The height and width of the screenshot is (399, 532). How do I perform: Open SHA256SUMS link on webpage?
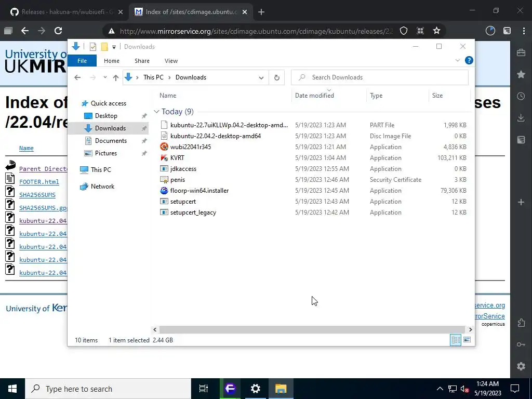point(37,195)
